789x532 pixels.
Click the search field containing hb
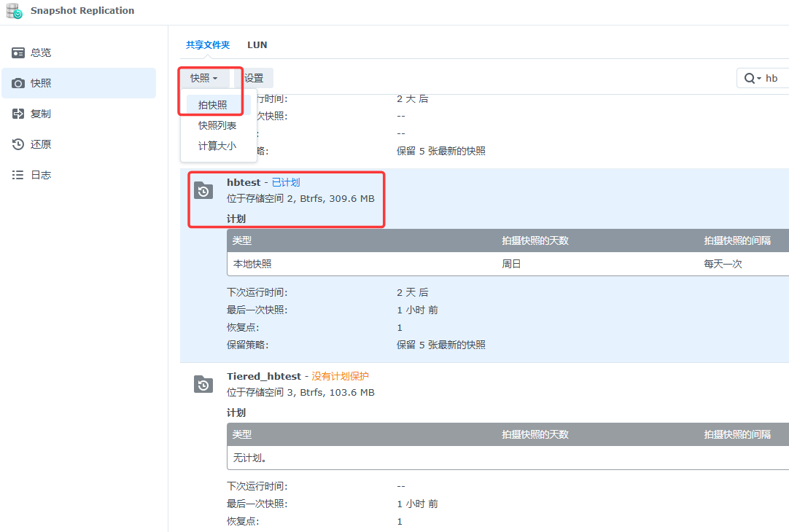pyautogui.click(x=774, y=79)
